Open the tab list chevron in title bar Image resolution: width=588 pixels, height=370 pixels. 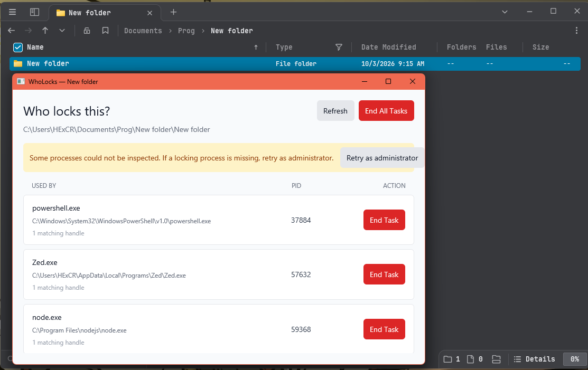tap(505, 12)
